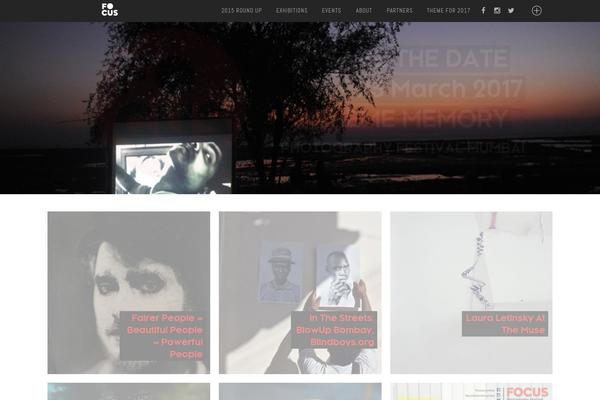Select the Partners menu item
The image size is (600, 400).
[399, 11]
